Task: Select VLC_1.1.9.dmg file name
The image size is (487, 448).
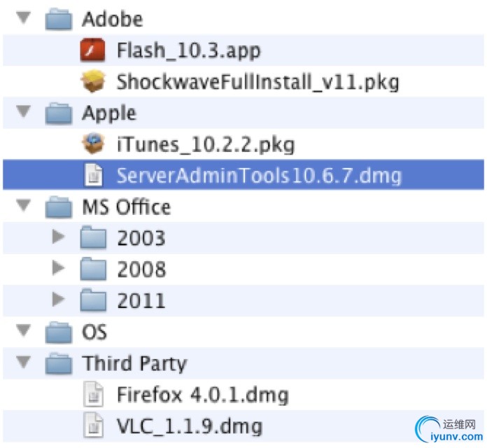Action: coord(190,426)
